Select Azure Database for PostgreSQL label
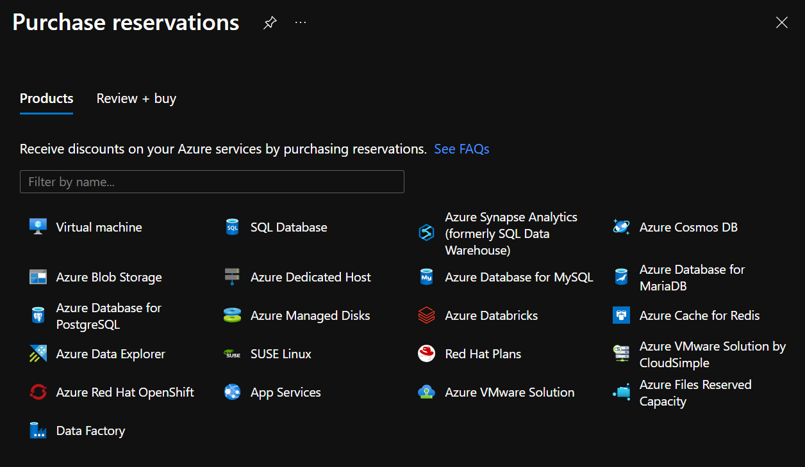This screenshot has height=467, width=805. tap(109, 316)
